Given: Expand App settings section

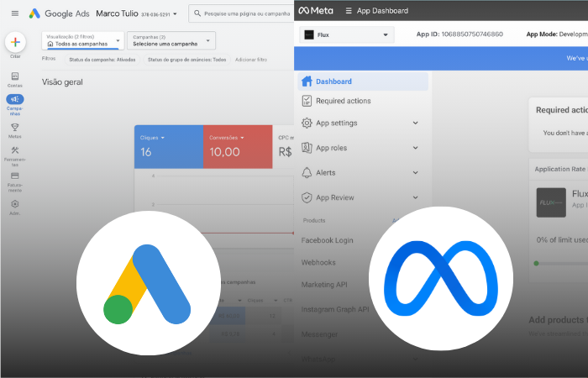Looking at the screenshot, I should point(416,123).
